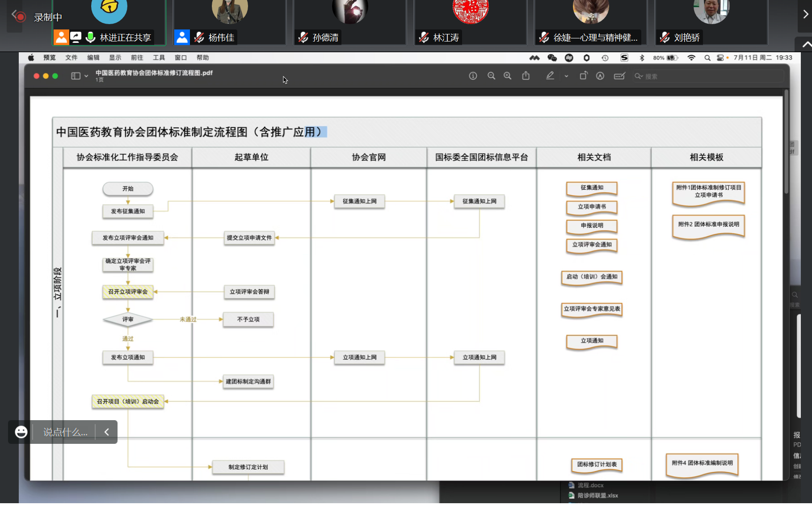Open Spotlight search in menu bar
This screenshot has height=505, width=812.
(x=707, y=58)
